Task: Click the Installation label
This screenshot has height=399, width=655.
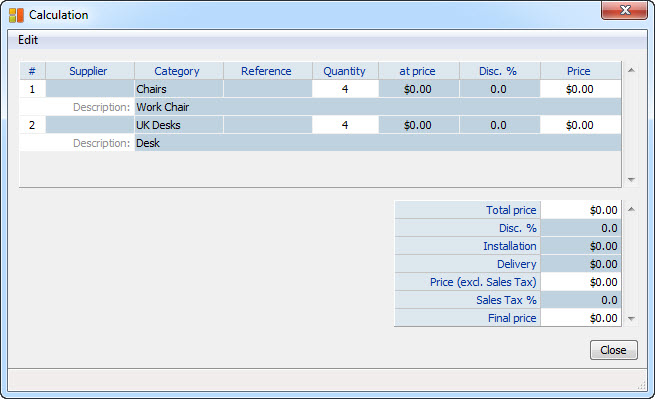Action: (510, 246)
